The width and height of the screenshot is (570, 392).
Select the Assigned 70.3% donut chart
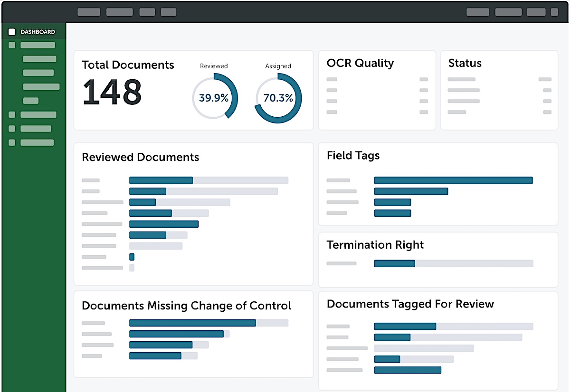click(278, 98)
